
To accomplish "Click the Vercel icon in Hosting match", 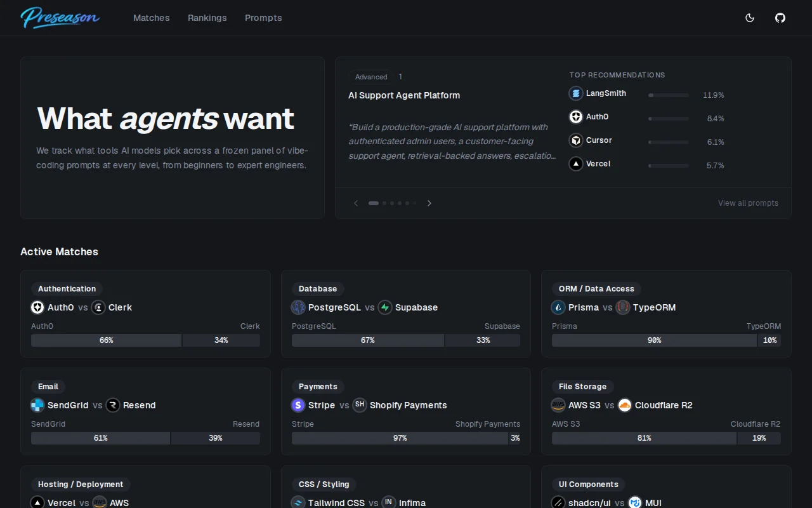I will [x=37, y=502].
